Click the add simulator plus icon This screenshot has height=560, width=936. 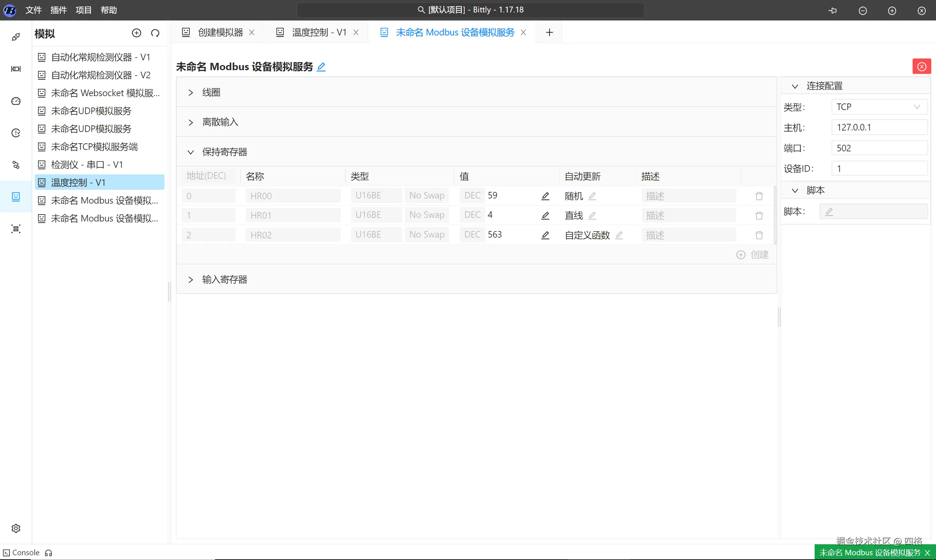136,33
